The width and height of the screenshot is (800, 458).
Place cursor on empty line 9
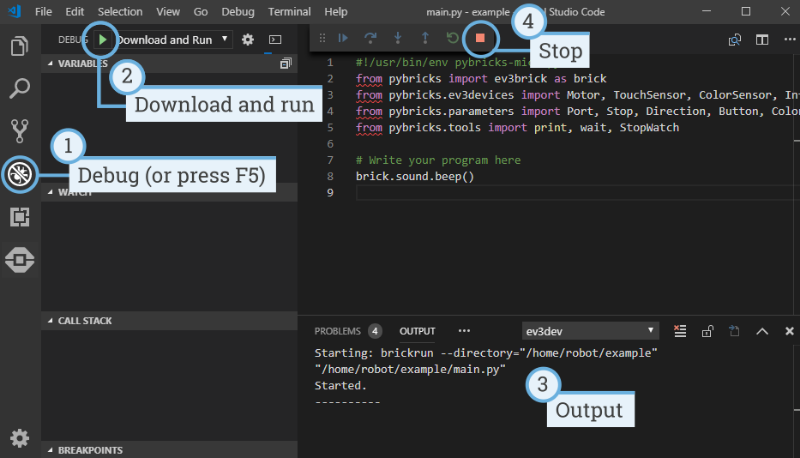(x=577, y=193)
